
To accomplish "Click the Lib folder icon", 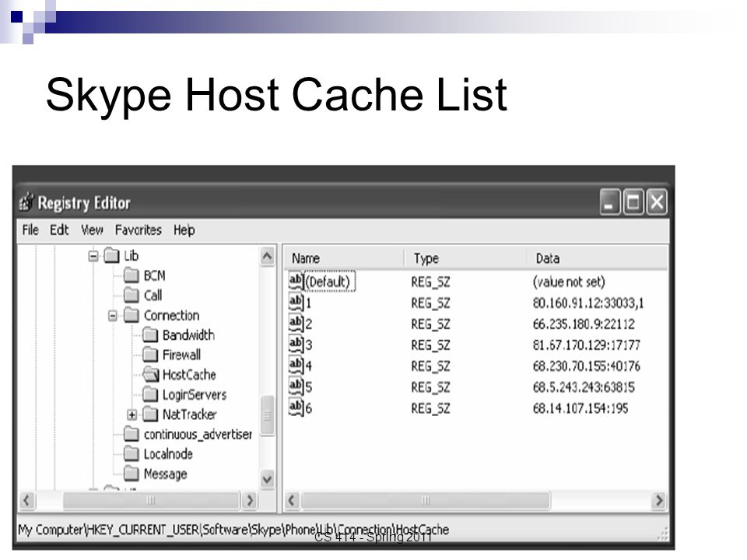I will [x=111, y=256].
